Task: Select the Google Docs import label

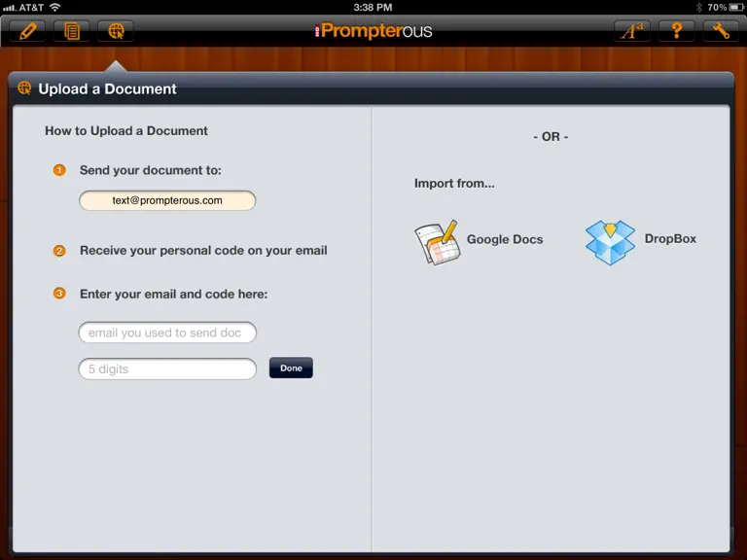Action: (x=505, y=239)
